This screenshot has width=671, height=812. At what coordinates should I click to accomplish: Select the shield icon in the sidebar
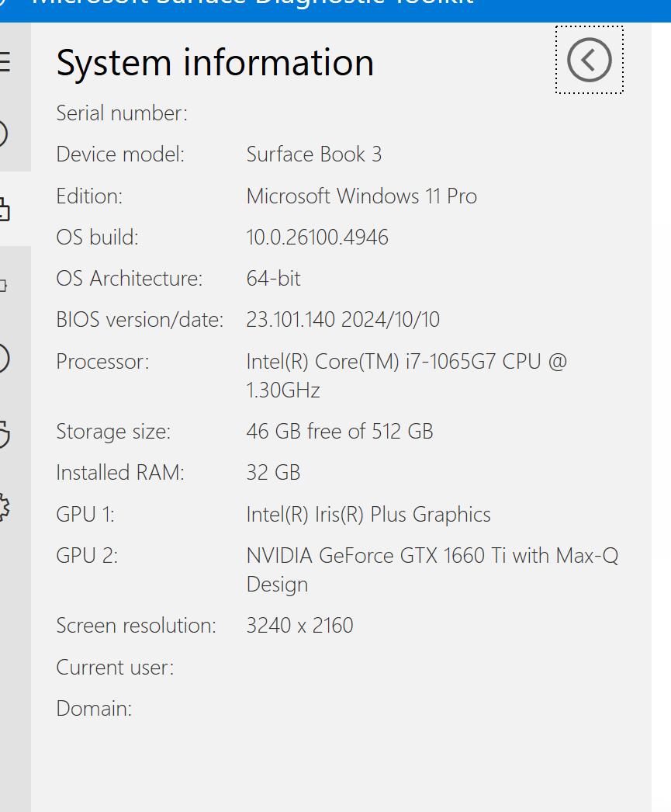point(4,434)
